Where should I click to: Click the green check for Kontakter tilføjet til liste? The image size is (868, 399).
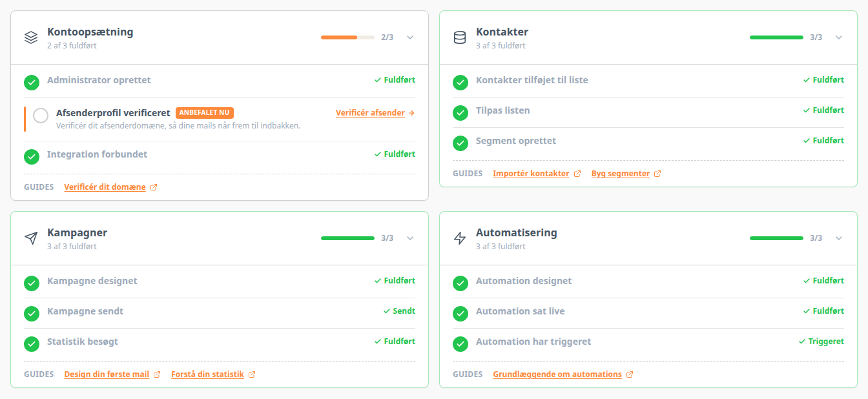[x=460, y=83]
